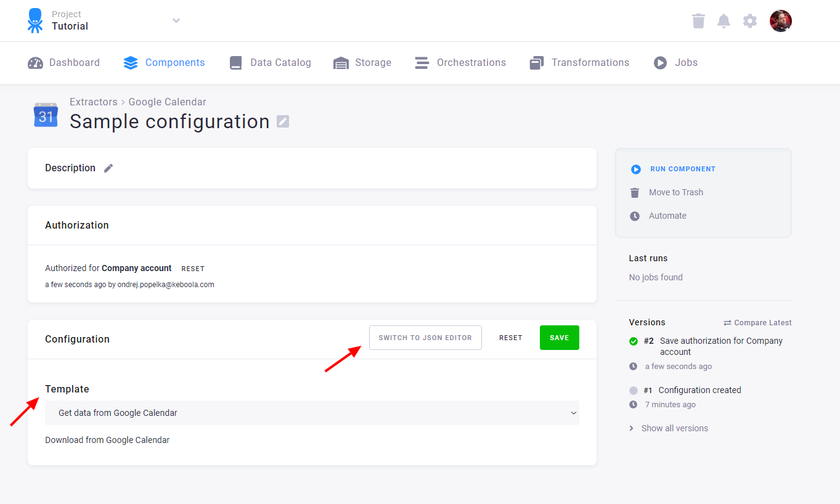Click the Data Catalog book icon
This screenshot has width=840, height=504.
coord(235,63)
